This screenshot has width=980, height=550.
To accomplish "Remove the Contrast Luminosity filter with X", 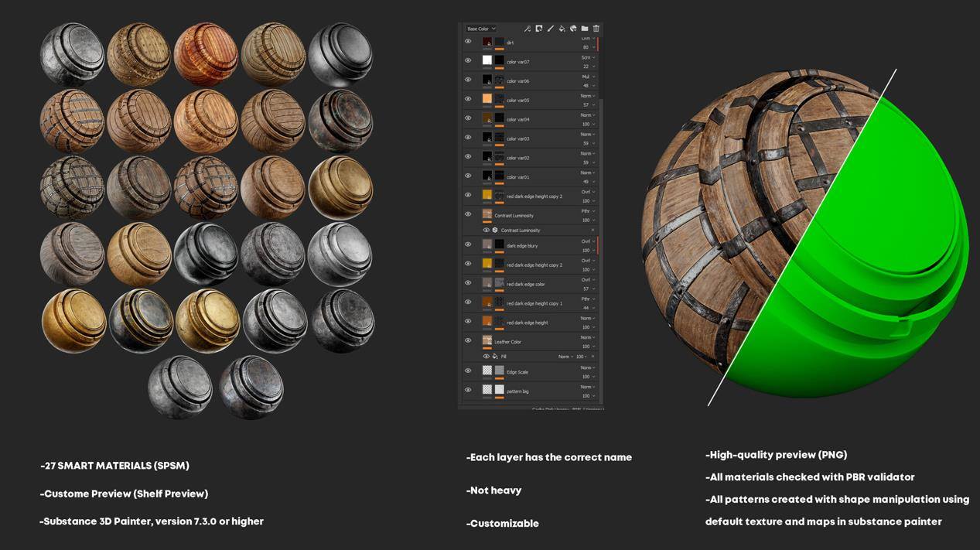I will (593, 231).
